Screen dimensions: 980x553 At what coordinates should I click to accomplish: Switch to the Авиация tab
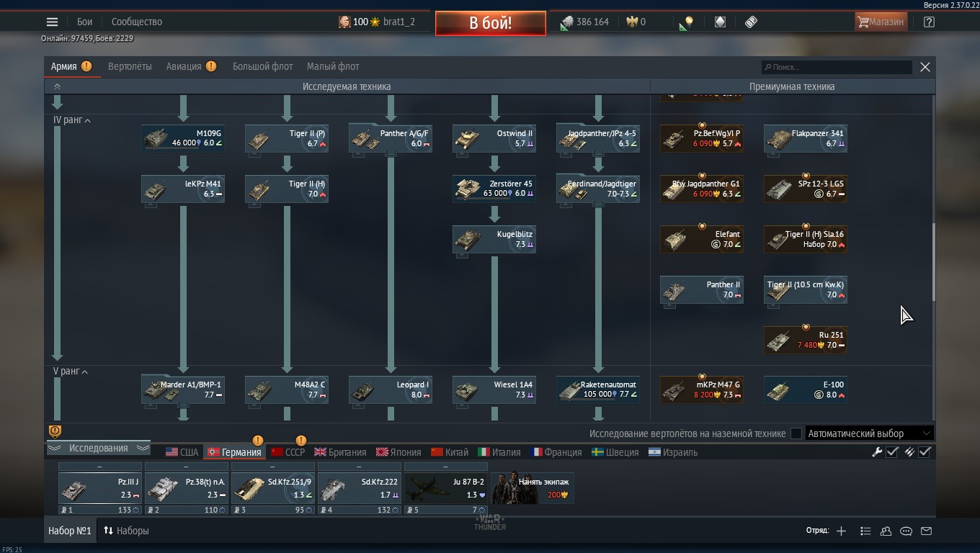tap(184, 66)
